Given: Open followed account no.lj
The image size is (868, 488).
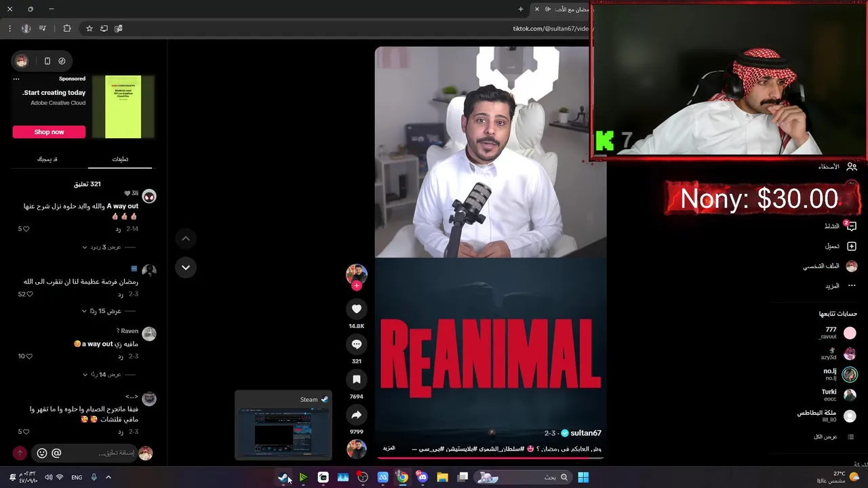Looking at the screenshot, I should (840, 374).
